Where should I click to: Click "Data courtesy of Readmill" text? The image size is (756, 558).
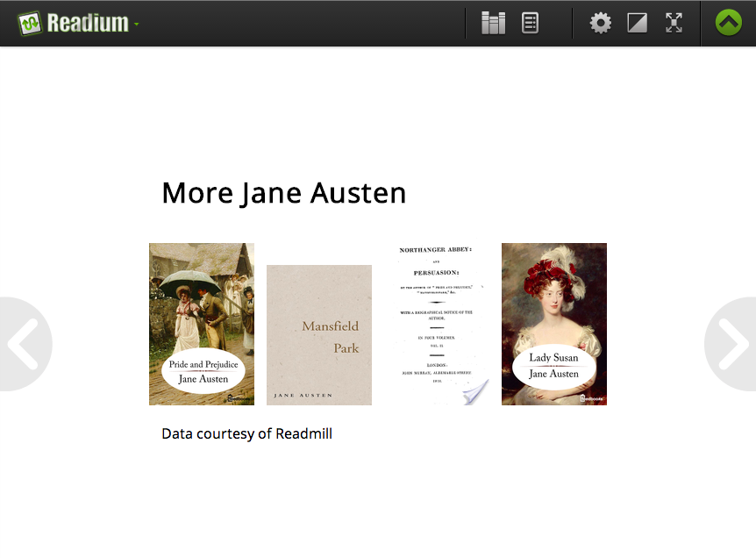tap(246, 433)
